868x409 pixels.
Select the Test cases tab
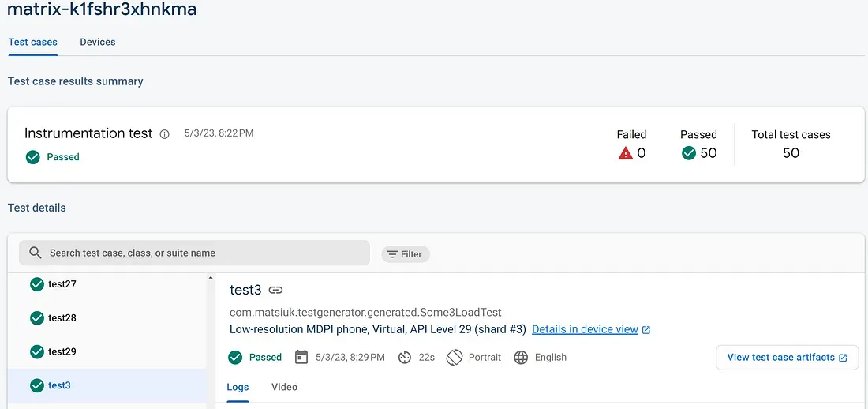[x=32, y=42]
